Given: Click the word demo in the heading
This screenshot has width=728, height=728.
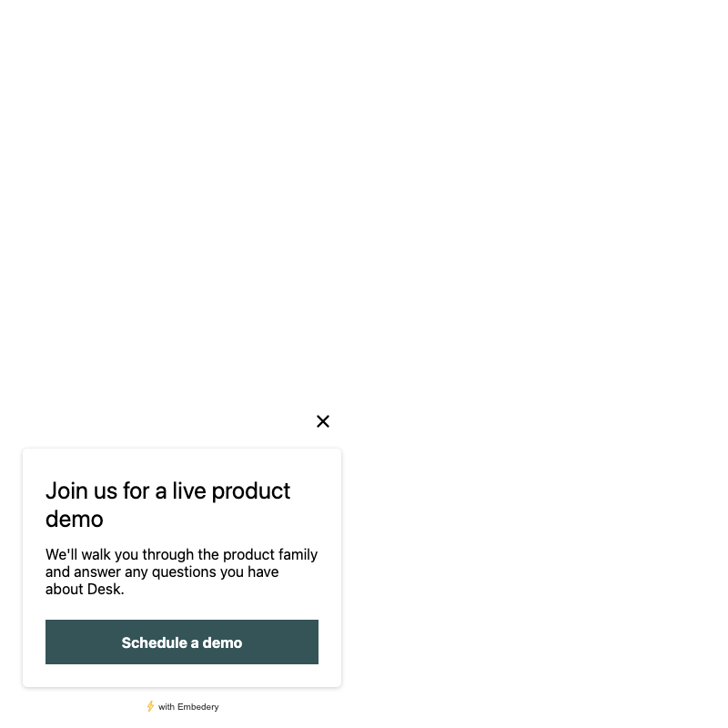Looking at the screenshot, I should pos(75,519).
